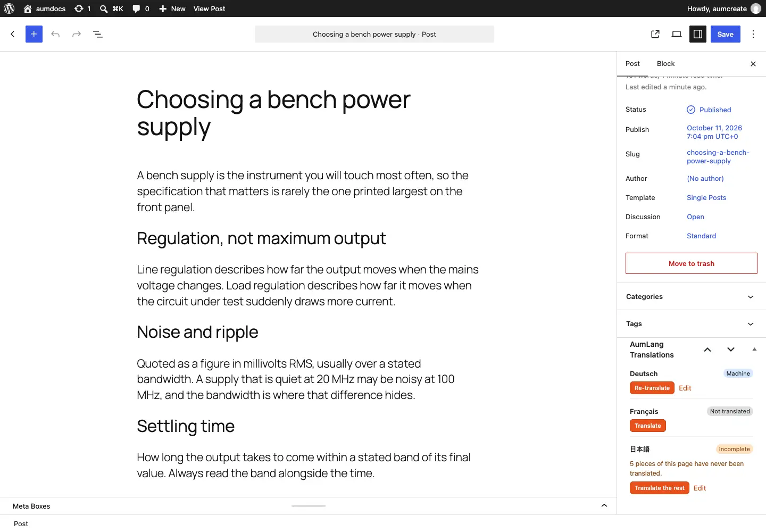Switch to the Block tab

point(665,64)
